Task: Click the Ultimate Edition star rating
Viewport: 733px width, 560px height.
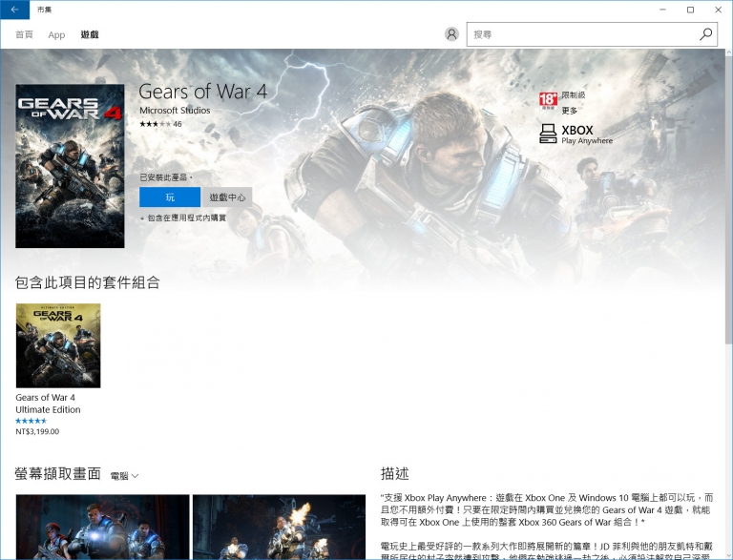Action: tap(31, 421)
